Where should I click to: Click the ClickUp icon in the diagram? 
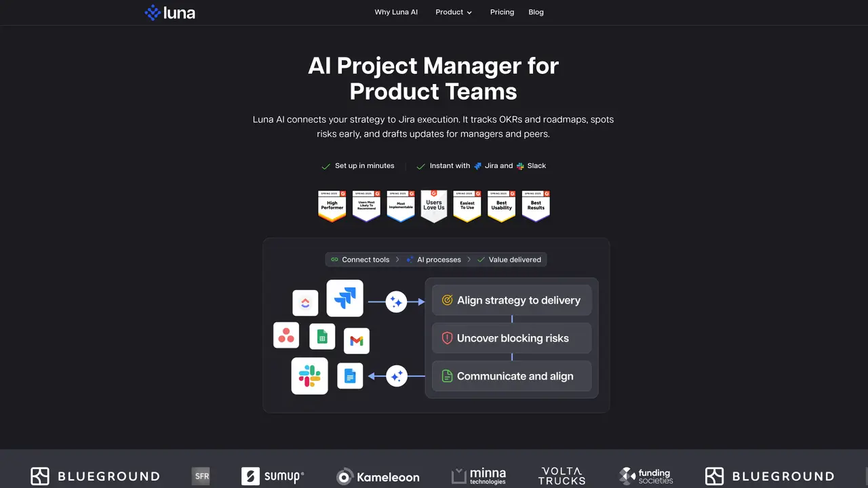(x=305, y=303)
